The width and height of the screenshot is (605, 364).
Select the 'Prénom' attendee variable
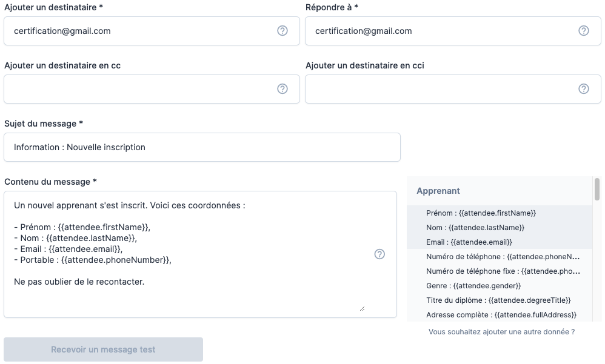click(481, 213)
